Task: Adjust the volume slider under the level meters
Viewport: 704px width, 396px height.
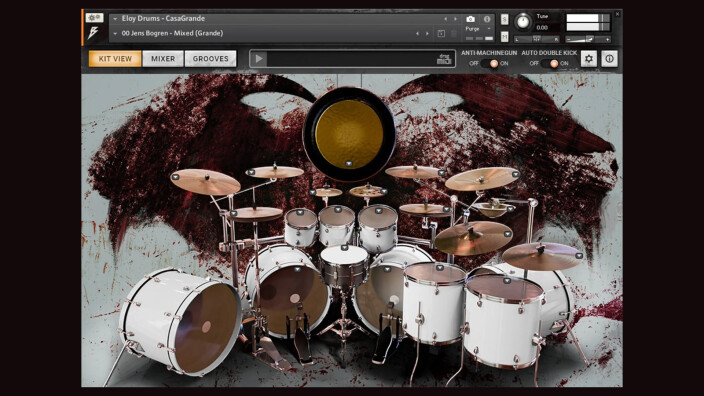Action: 588,40
